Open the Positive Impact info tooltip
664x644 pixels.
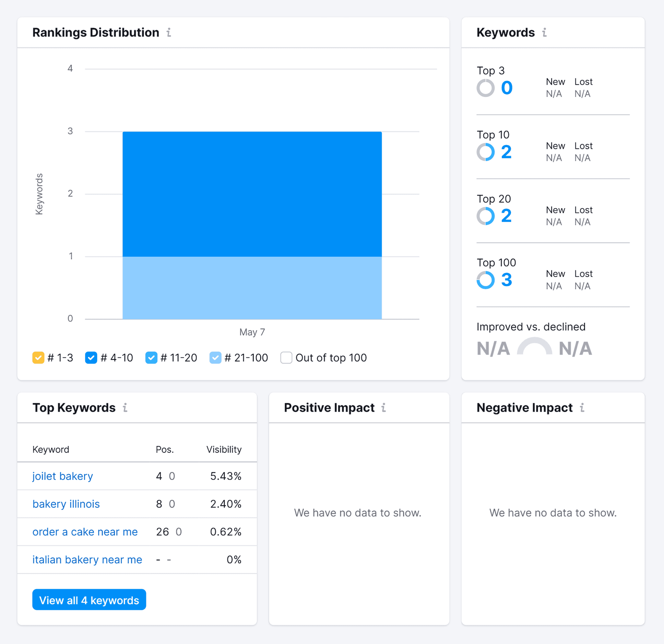pos(384,408)
